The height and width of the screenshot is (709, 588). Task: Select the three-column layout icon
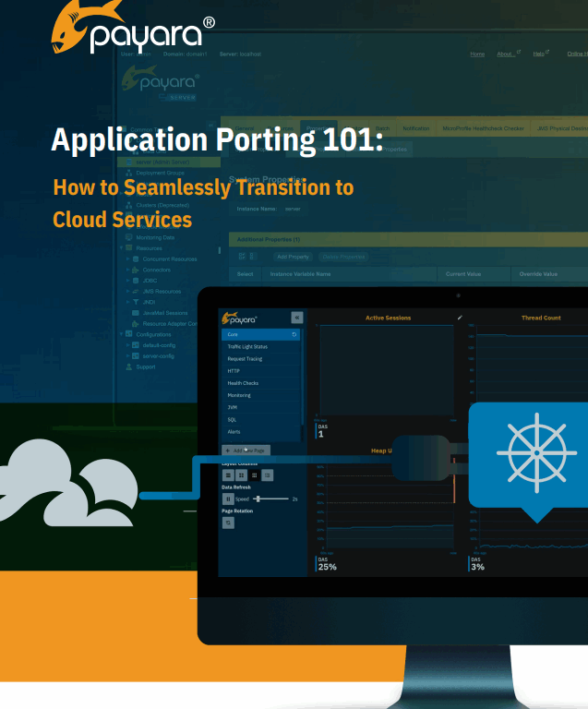(x=254, y=475)
